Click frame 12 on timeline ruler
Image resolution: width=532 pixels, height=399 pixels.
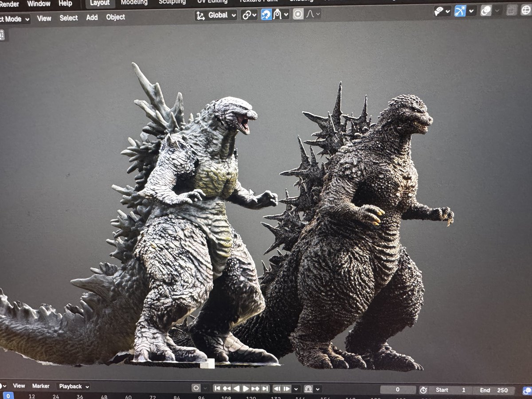click(31, 396)
